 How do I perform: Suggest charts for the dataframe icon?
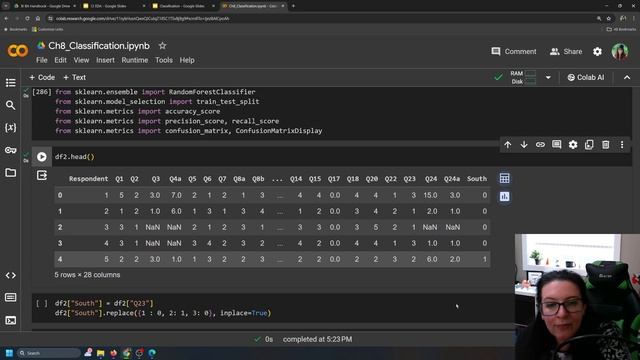504,197
